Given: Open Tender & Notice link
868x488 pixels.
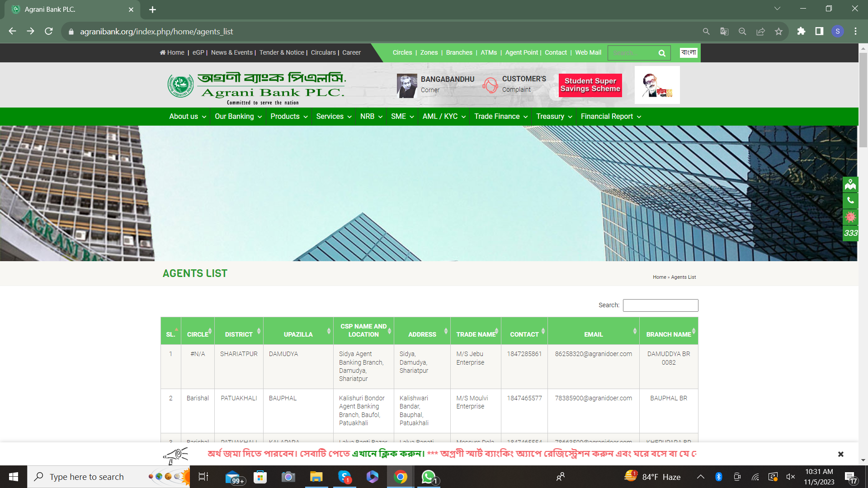Looking at the screenshot, I should (x=282, y=52).
